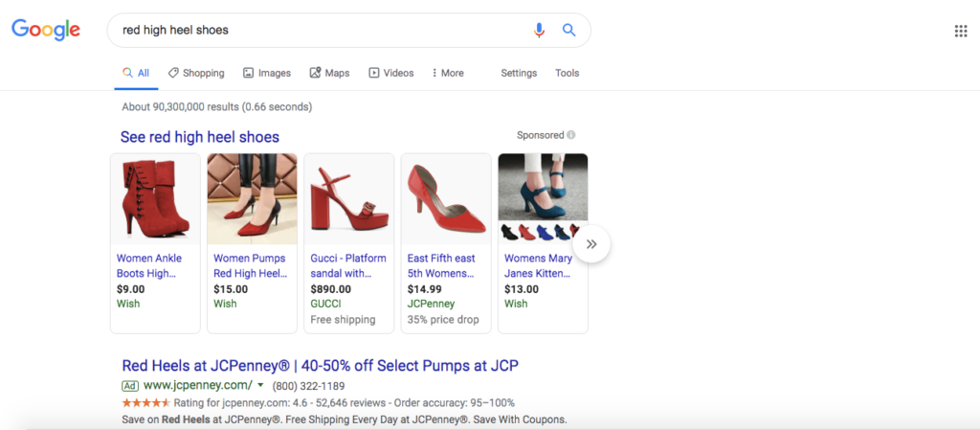Open search Settings

click(519, 73)
